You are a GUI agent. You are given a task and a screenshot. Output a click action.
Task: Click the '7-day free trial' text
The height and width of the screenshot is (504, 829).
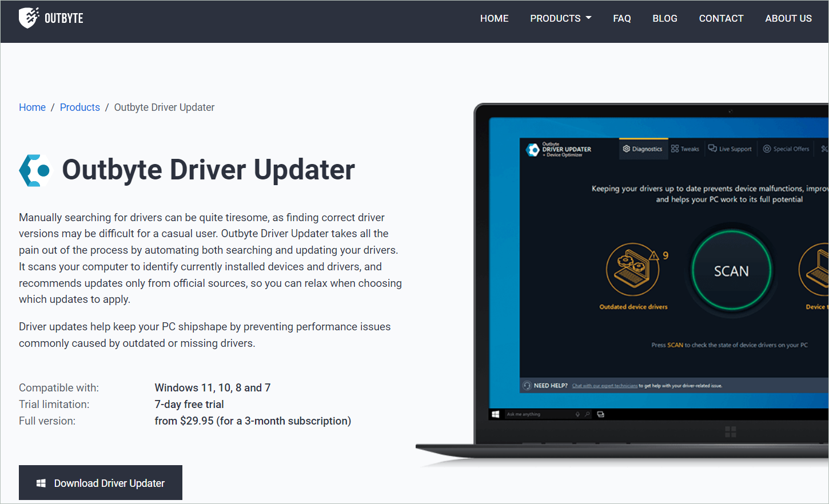pos(189,405)
